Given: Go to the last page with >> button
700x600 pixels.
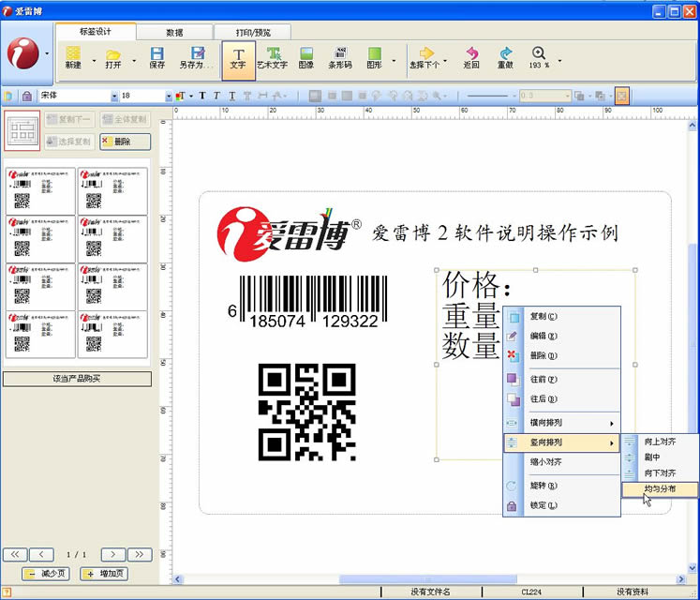Looking at the screenshot, I should [140, 554].
